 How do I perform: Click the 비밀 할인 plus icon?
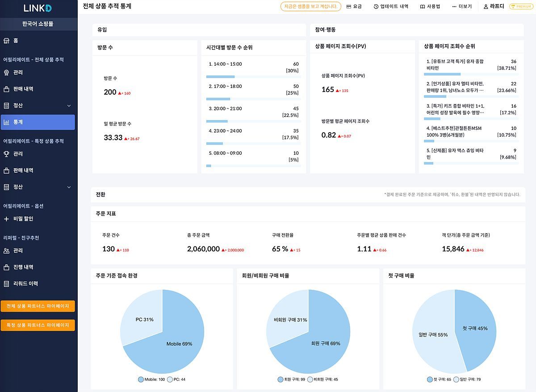point(6,219)
